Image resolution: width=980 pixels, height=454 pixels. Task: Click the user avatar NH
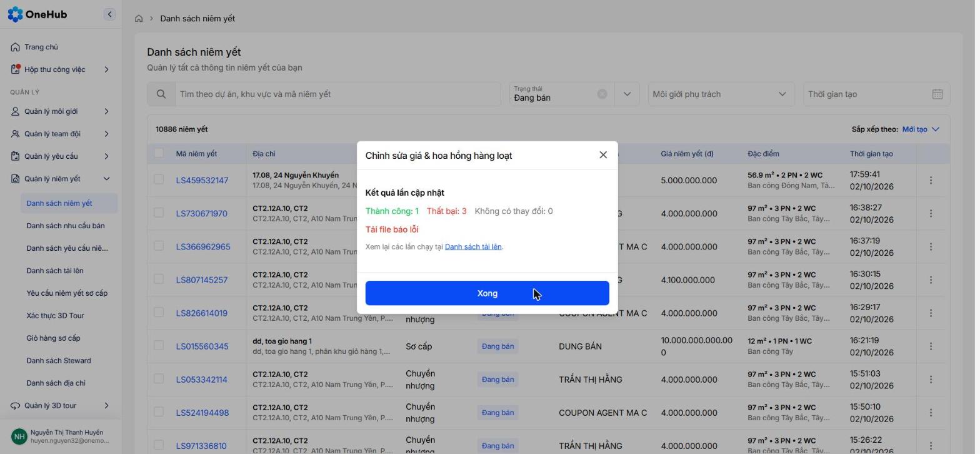pos(19,436)
